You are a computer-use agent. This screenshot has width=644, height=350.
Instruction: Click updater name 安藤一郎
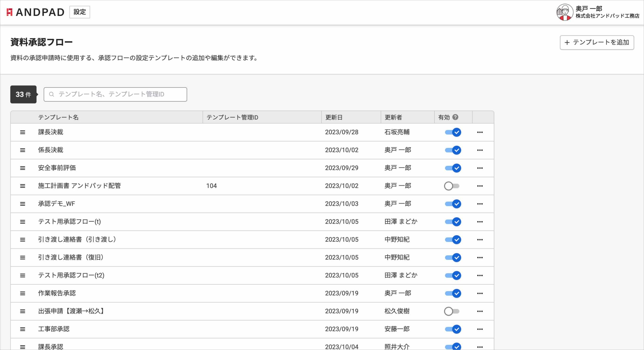pos(397,329)
